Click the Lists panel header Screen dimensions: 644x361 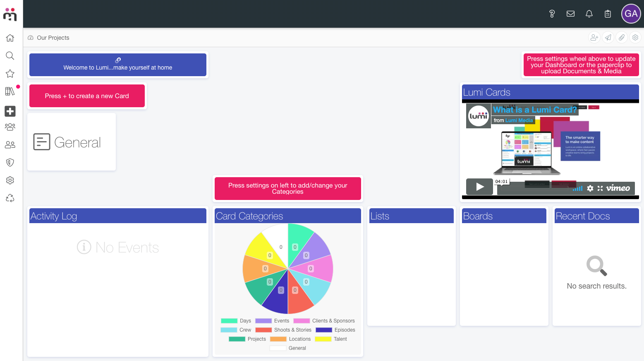click(x=412, y=216)
